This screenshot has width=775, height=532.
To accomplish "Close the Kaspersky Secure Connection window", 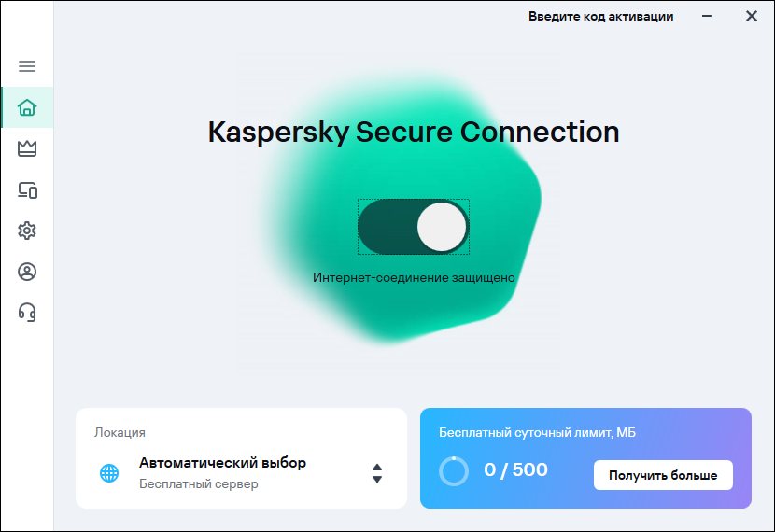I will point(751,16).
